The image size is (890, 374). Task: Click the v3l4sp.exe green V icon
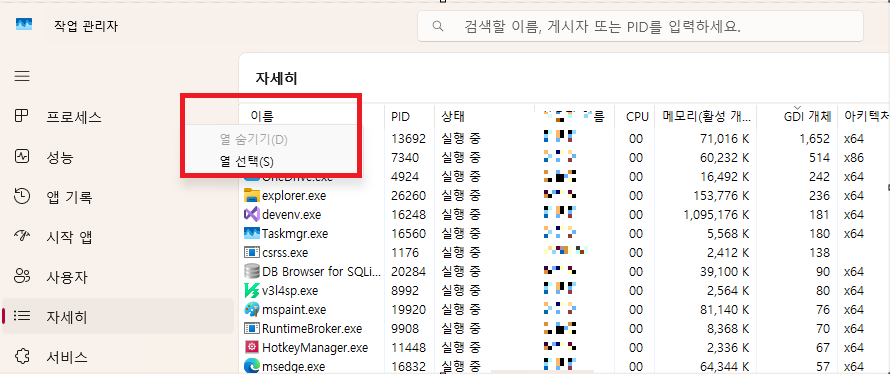tap(251, 291)
